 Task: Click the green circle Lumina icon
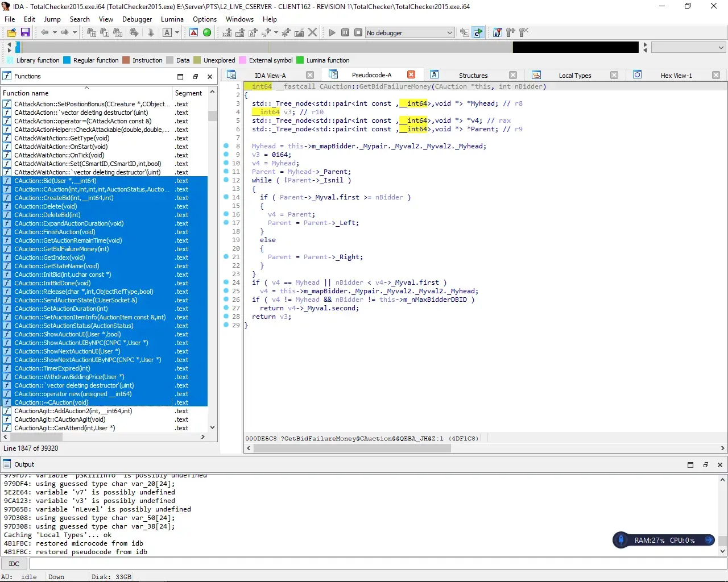coord(207,32)
